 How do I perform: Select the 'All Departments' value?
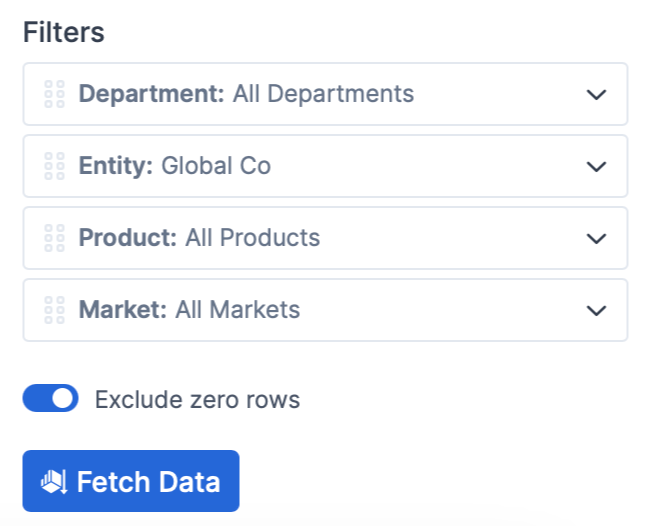(x=323, y=94)
